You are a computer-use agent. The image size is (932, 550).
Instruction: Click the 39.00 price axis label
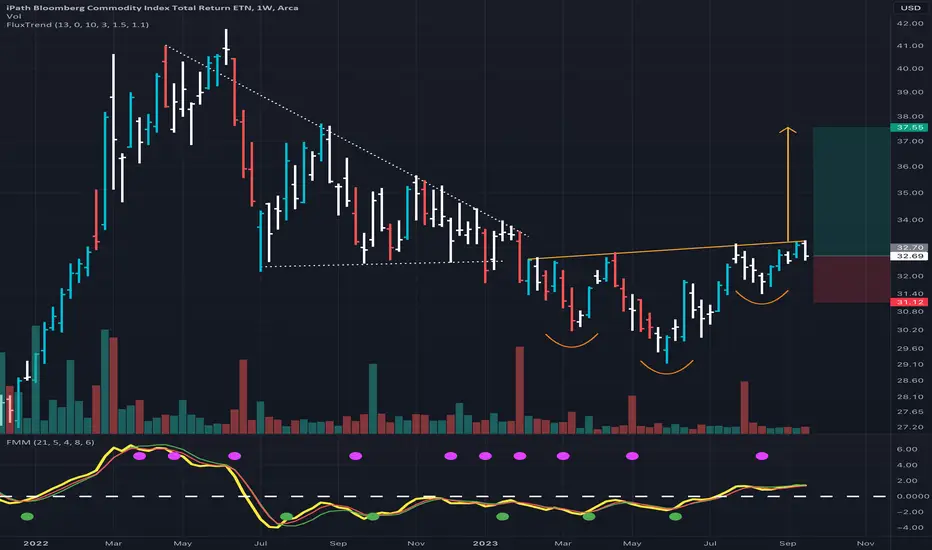(910, 92)
